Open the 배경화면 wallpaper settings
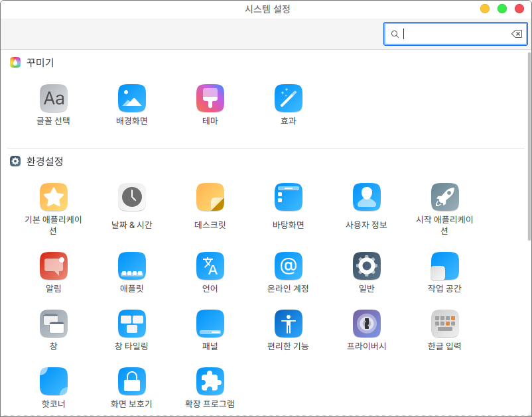The width and height of the screenshot is (532, 417). pos(131,99)
